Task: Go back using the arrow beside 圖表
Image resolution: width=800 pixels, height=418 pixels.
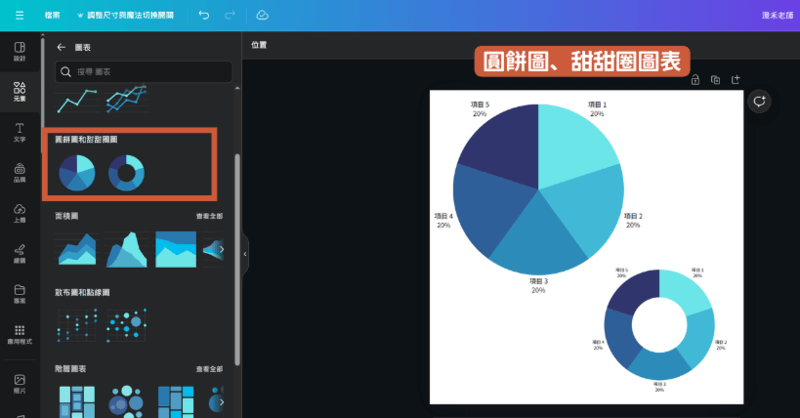Action: 61,47
